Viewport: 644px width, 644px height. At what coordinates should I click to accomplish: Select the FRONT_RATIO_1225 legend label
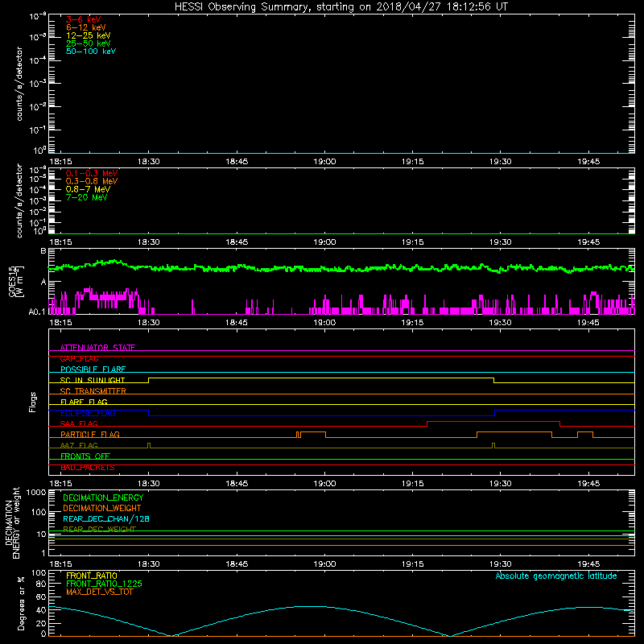pyautogui.click(x=104, y=584)
